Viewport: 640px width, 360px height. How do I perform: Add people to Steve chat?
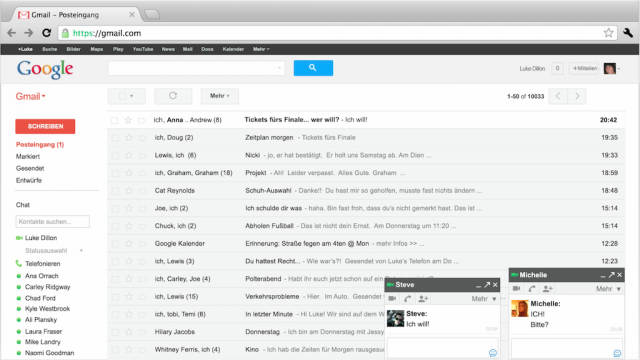pyautogui.click(x=423, y=299)
